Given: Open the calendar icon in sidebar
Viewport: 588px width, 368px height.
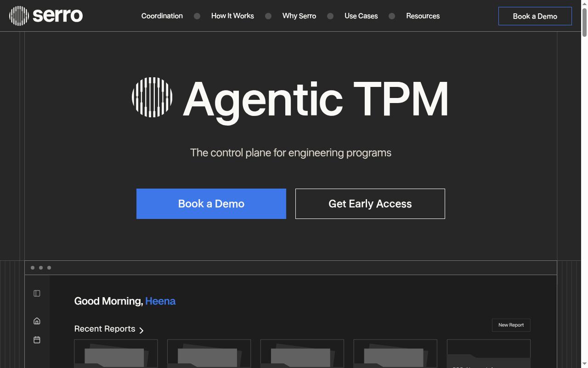Looking at the screenshot, I should [x=37, y=340].
